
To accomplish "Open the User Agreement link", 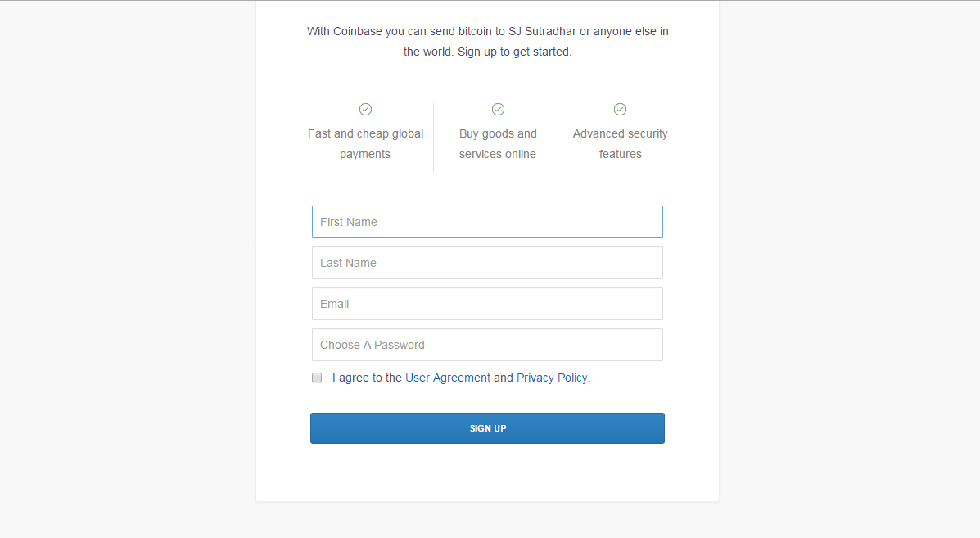I will click(448, 378).
